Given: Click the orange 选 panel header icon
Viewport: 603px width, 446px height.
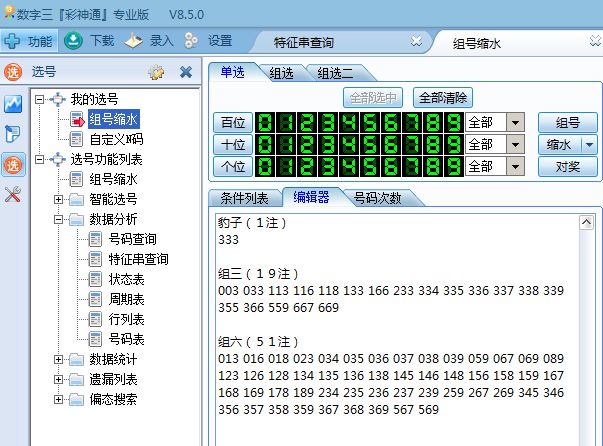Looking at the screenshot, I should coord(13,72).
